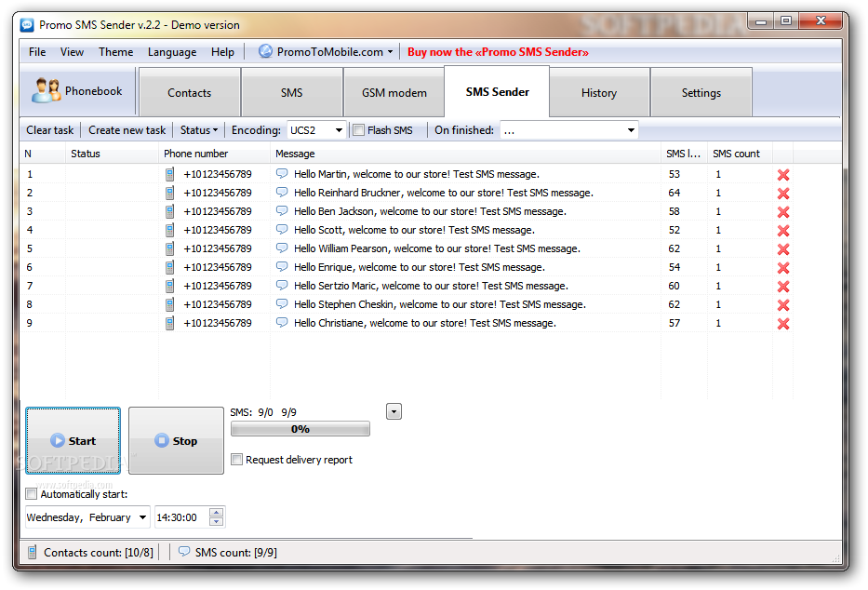
Task: Open the File menu
Action: point(37,52)
